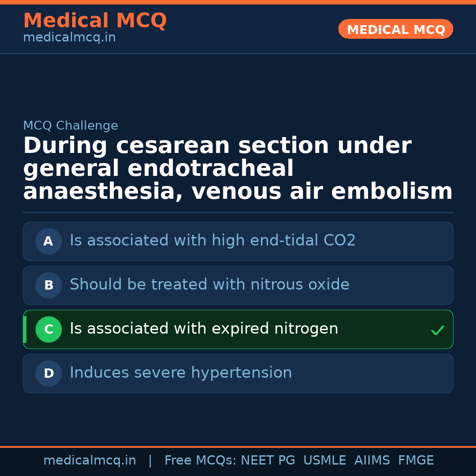Open the medicalmcq.in link in the footer
Screen dimensions: 476x476
coord(89,461)
